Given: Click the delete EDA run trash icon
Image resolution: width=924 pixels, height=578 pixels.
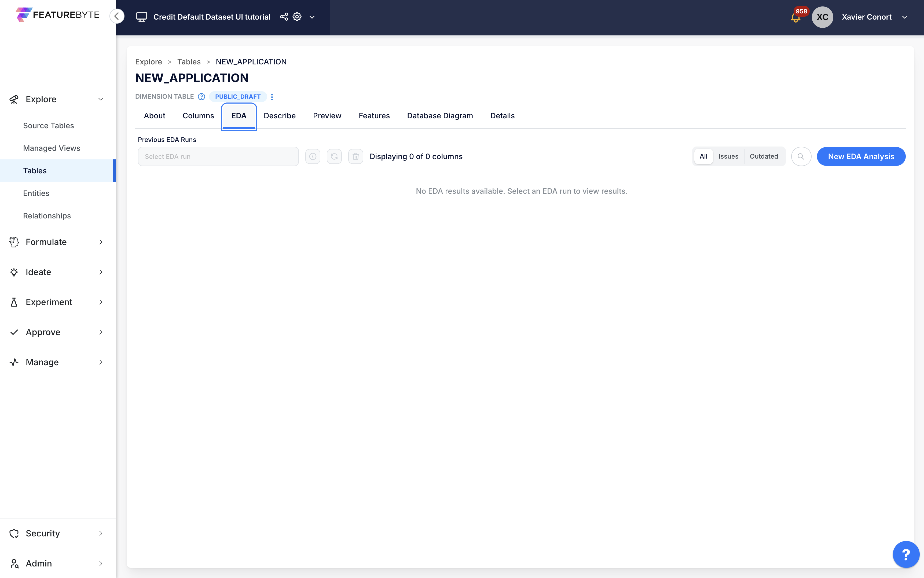Looking at the screenshot, I should [355, 156].
